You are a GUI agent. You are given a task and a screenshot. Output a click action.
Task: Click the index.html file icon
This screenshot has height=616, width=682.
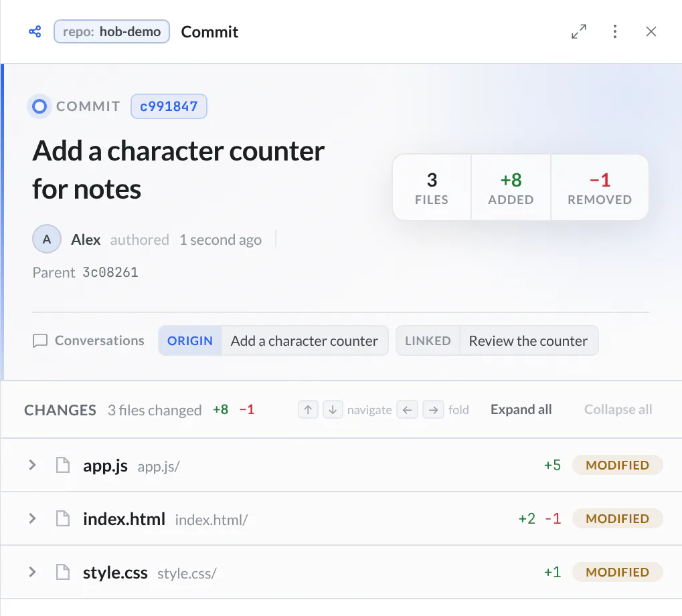pos(63,518)
